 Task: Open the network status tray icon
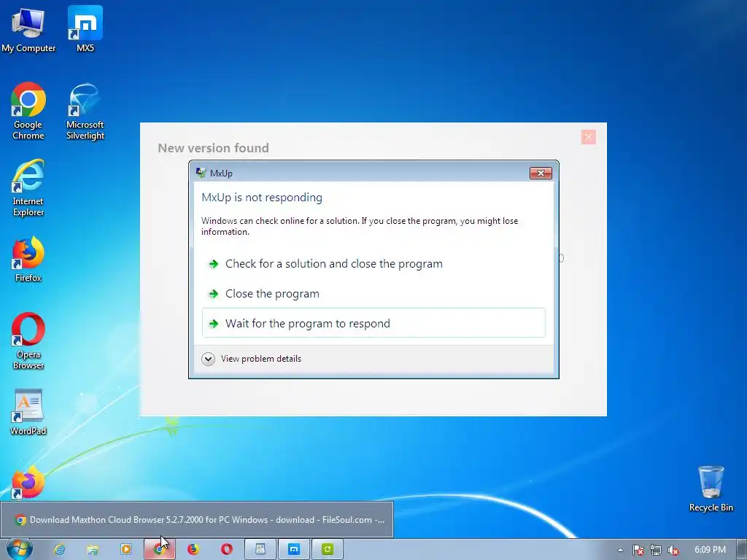pyautogui.click(x=656, y=550)
